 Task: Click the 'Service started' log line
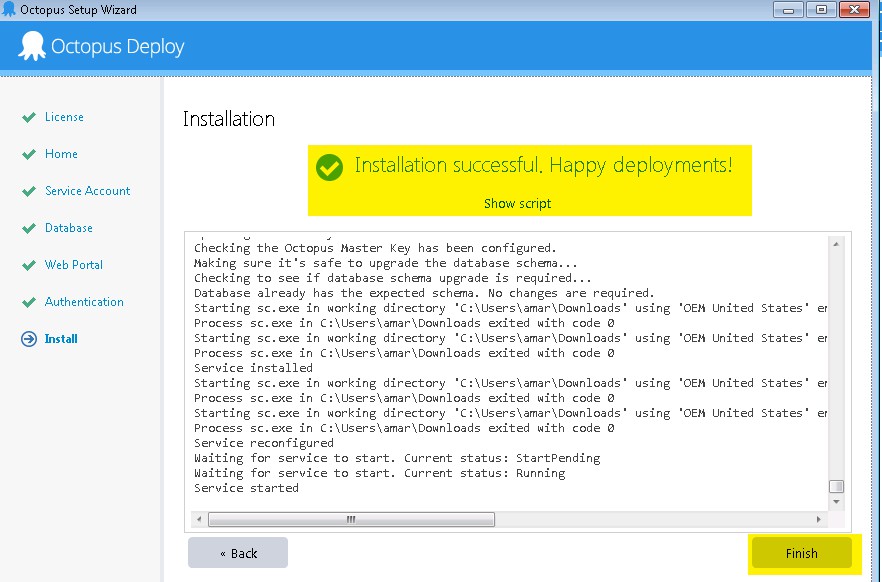[x=246, y=488]
